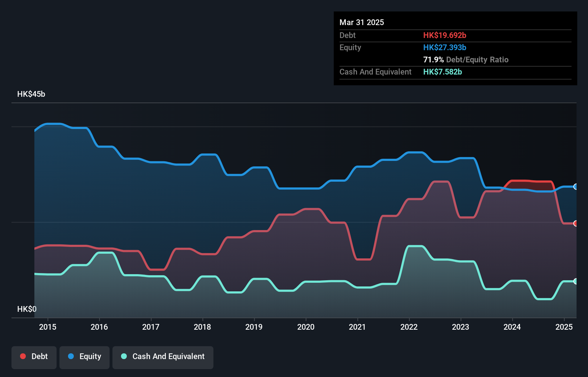
Task: Select the 2021 x-axis label
Action: coord(357,327)
